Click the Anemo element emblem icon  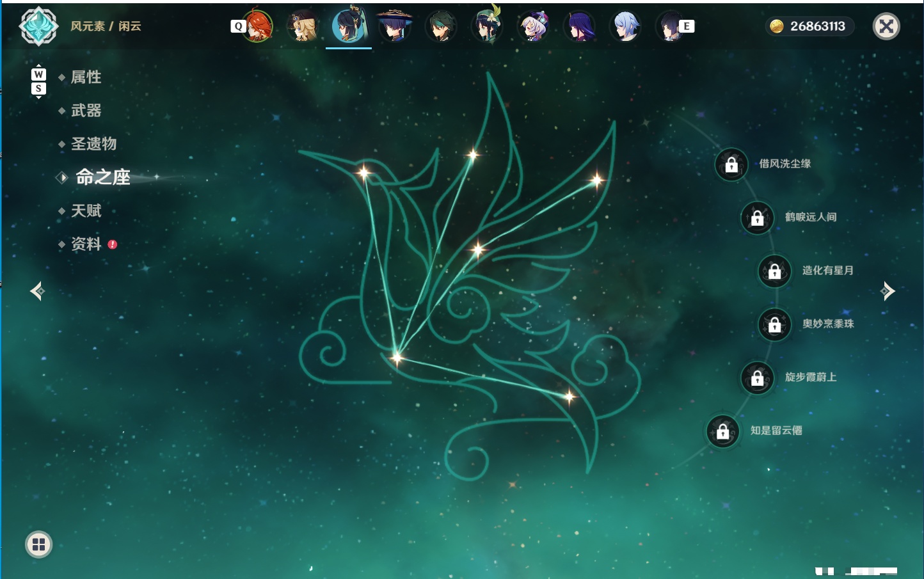38,26
